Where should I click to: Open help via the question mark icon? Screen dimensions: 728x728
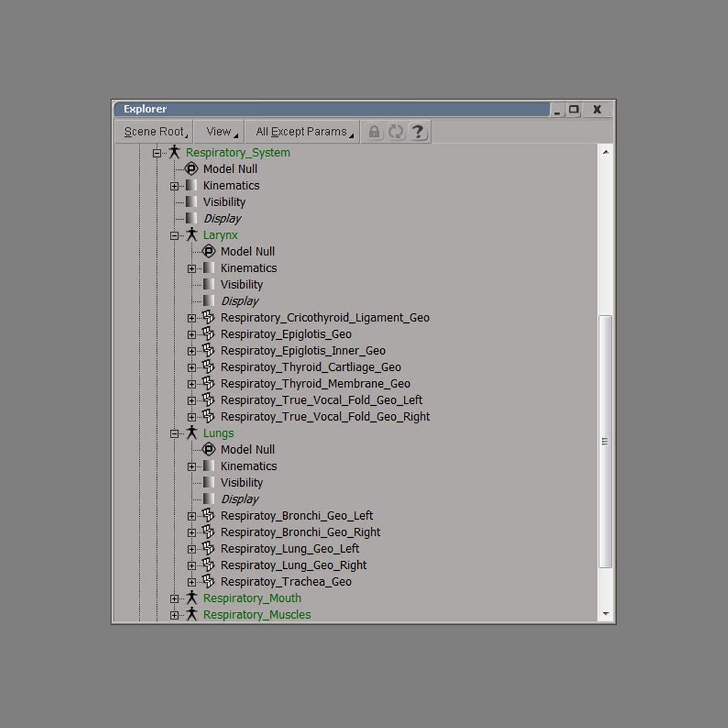click(418, 132)
